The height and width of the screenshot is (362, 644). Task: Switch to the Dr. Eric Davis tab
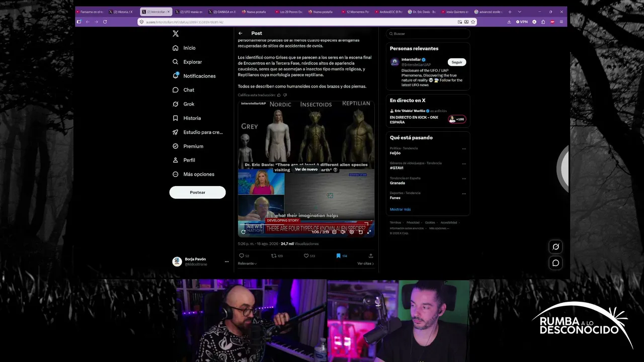pyautogui.click(x=423, y=12)
